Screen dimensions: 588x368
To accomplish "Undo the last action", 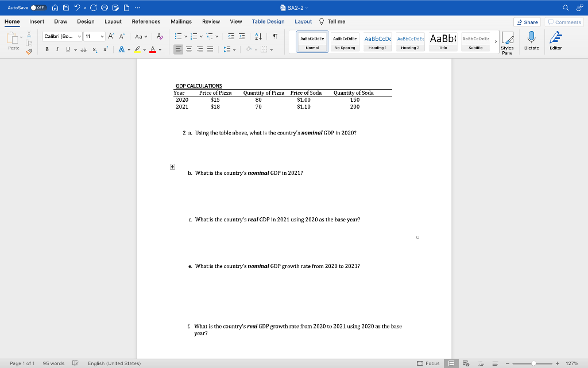I will coord(78,7).
